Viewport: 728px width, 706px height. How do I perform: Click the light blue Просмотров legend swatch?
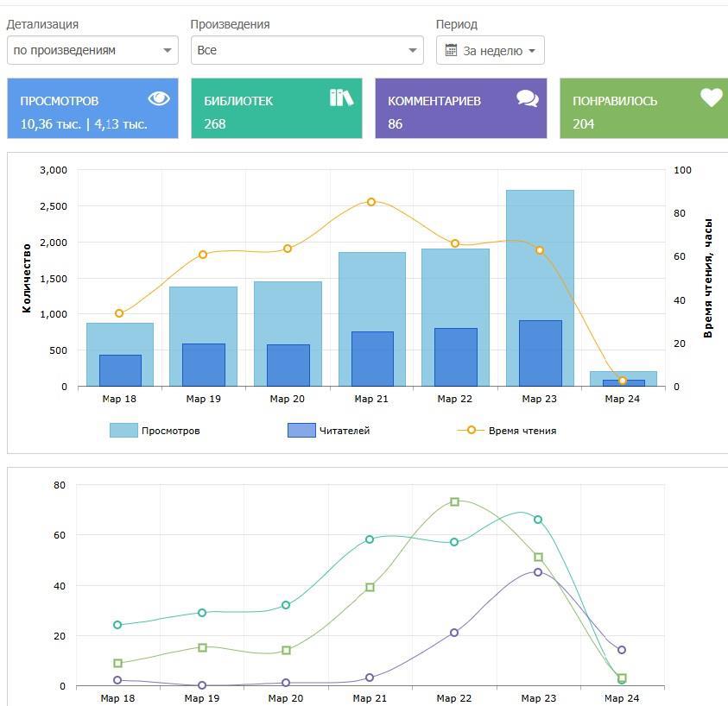(x=123, y=431)
